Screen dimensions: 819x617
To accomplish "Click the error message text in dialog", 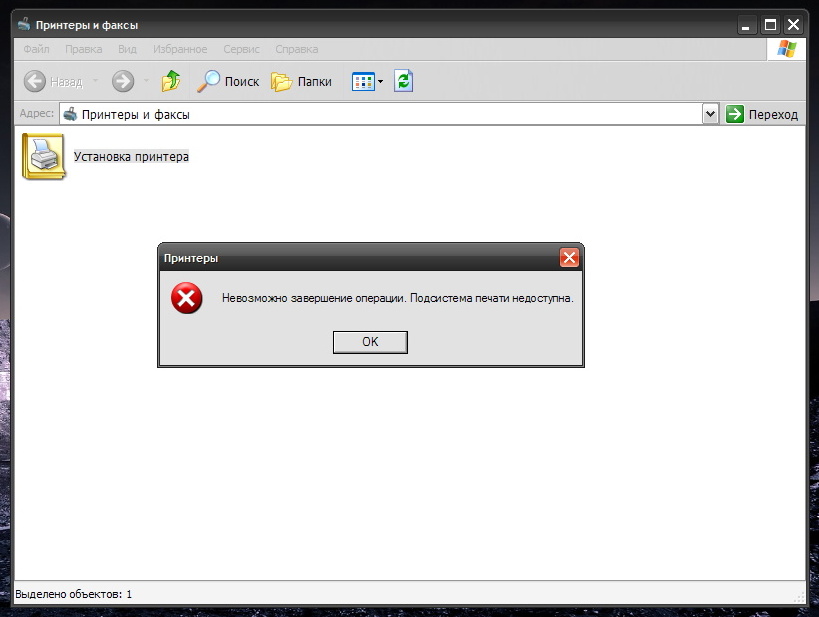I will tap(397, 298).
